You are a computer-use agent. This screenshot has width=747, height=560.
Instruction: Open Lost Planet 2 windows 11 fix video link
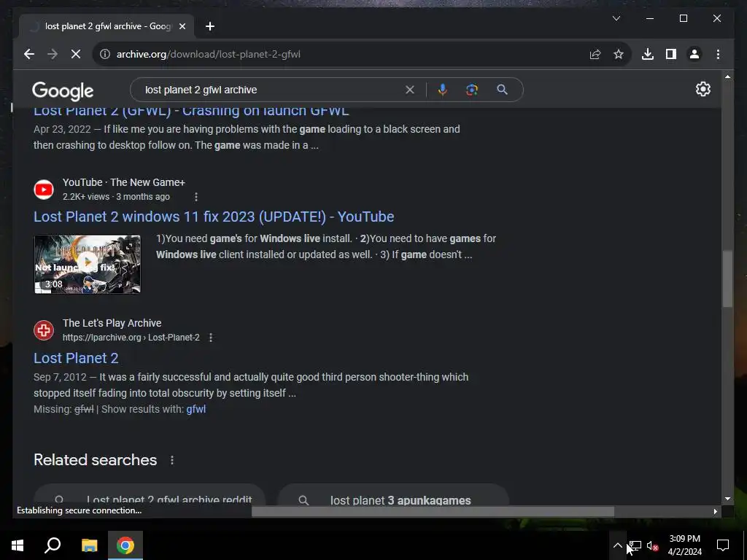click(x=214, y=217)
